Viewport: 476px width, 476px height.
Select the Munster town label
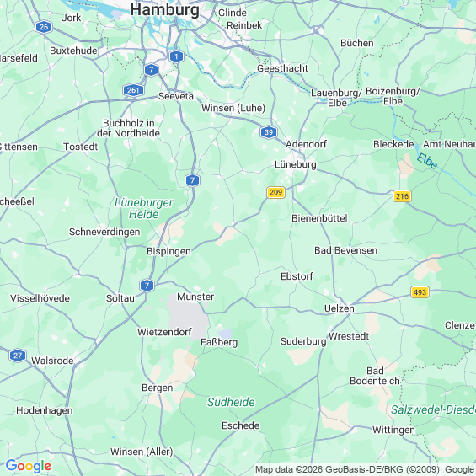[x=195, y=297]
